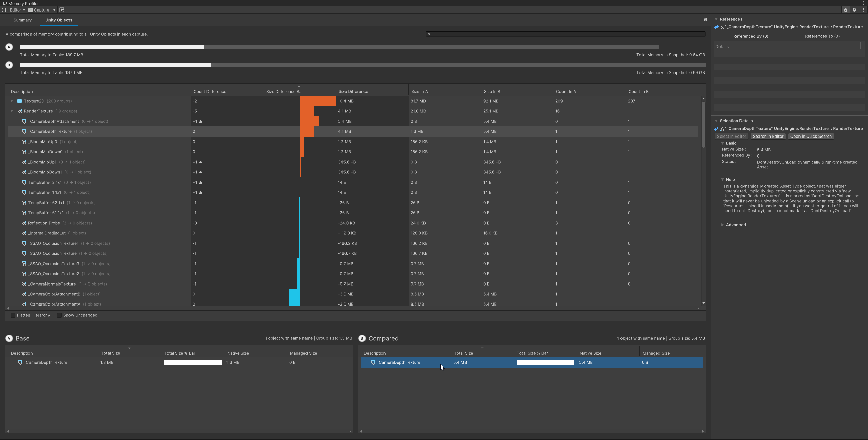Enable the Flatten Hierarchy checkbox
Screen dimensions: 868x440
click(13, 315)
